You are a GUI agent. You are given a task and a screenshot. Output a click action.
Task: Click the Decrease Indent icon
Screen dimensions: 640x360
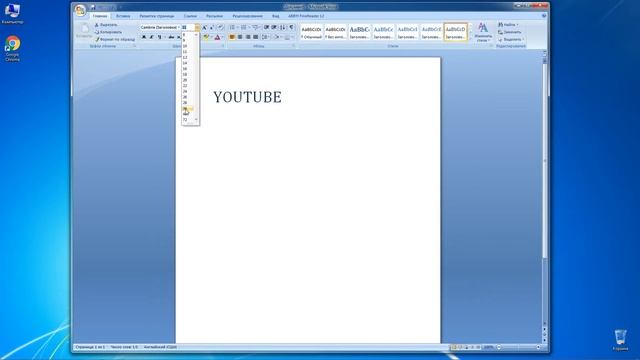click(267, 27)
